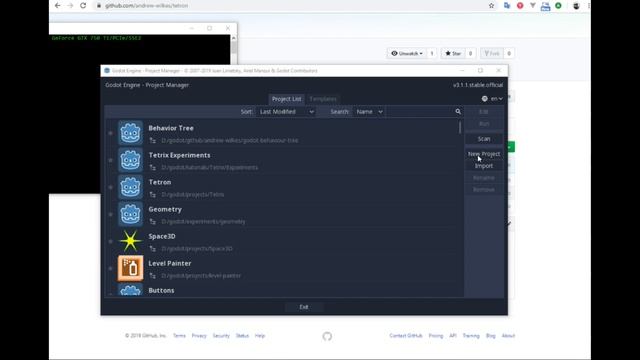Open the Search Name dropdown
Image resolution: width=640 pixels, height=360 pixels.
coord(369,112)
